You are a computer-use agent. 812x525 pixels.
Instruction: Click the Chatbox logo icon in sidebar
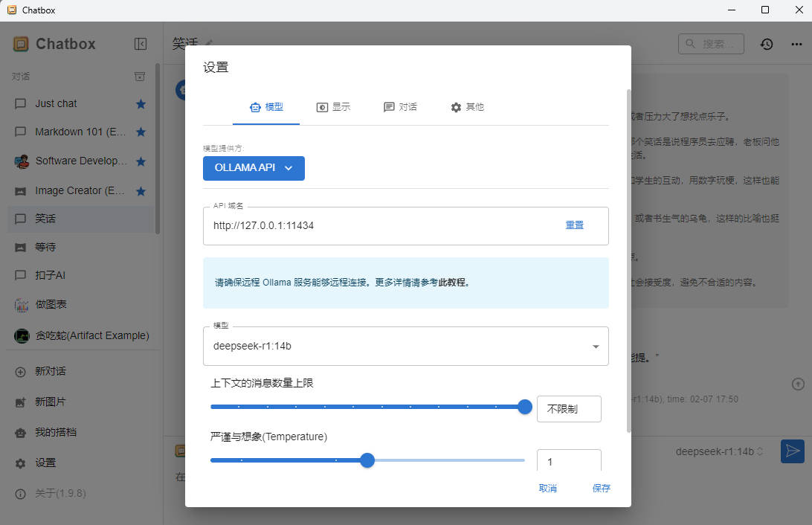[21, 44]
